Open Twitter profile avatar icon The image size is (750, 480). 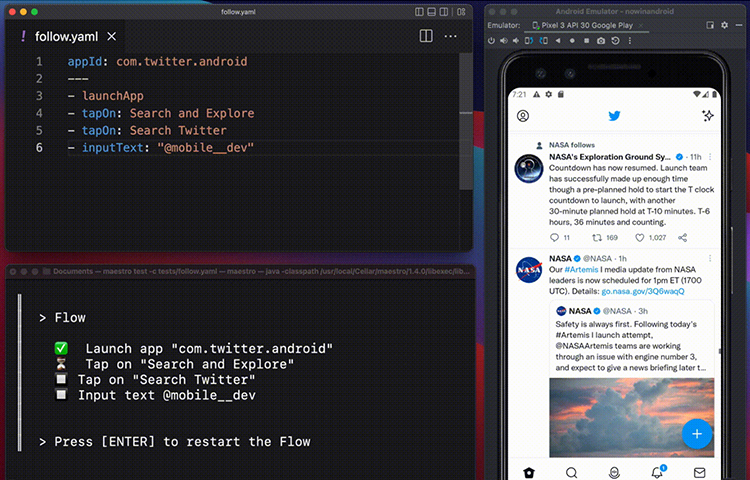click(x=523, y=116)
